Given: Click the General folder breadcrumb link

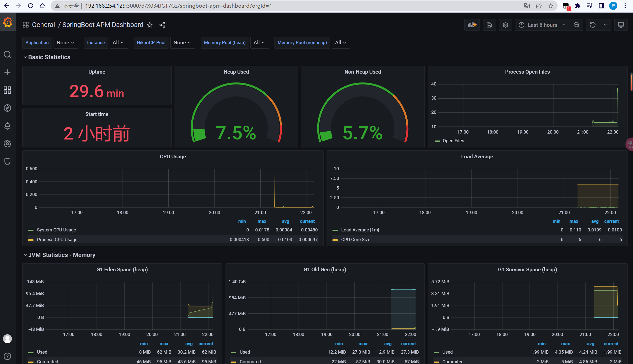Looking at the screenshot, I should tap(43, 25).
